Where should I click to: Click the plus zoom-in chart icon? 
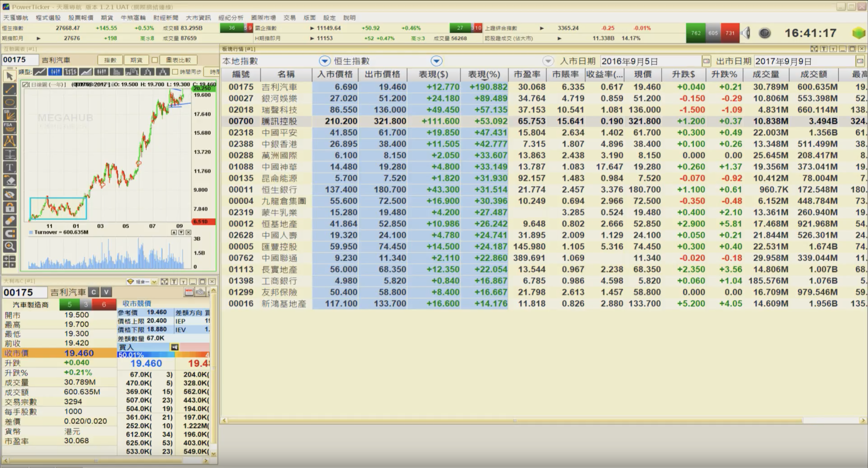click(6, 259)
